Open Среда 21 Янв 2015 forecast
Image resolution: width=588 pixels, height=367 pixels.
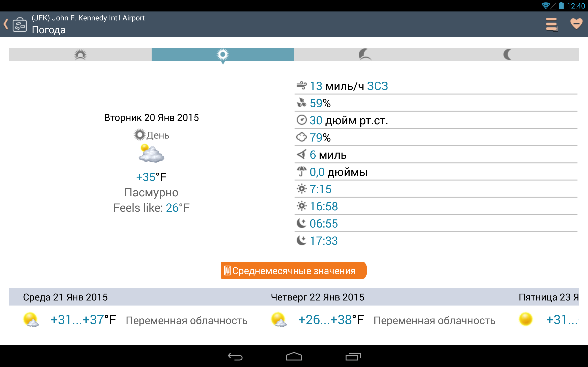click(x=65, y=297)
